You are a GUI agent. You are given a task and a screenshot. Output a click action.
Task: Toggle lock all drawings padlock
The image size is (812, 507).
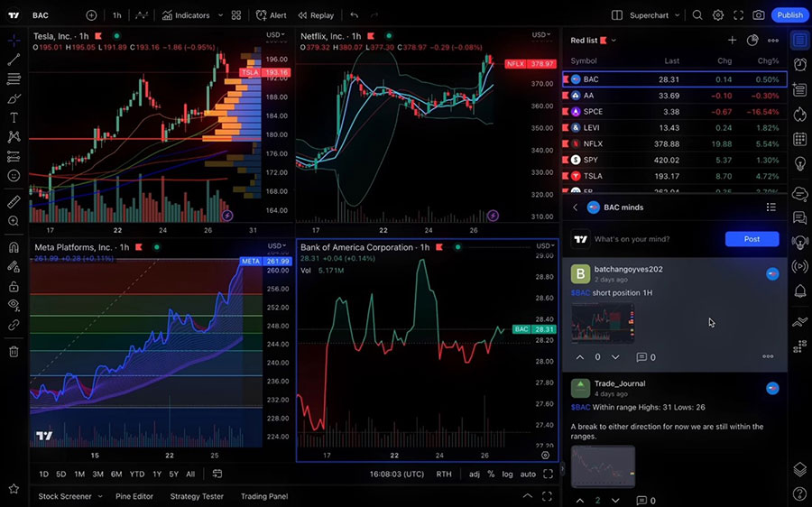[x=14, y=286]
